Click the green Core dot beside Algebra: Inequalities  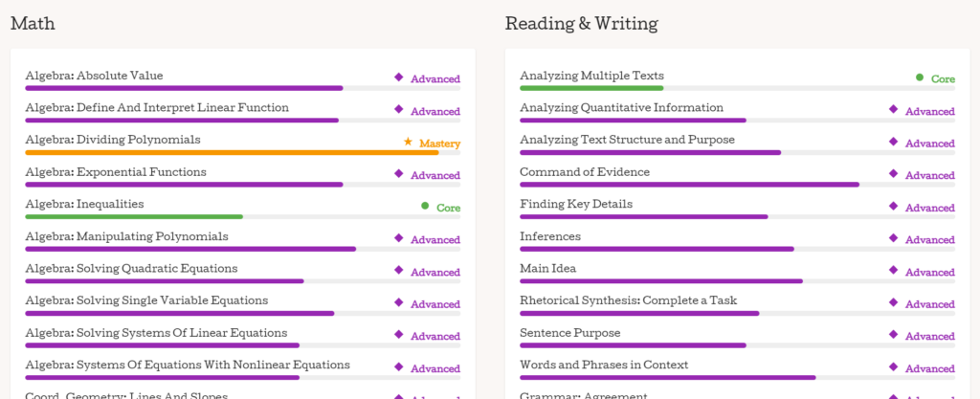point(425,206)
